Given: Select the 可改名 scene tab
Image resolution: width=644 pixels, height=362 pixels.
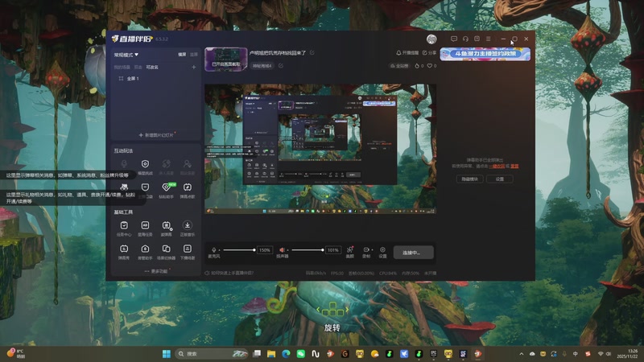Looking at the screenshot, I should pos(152,67).
